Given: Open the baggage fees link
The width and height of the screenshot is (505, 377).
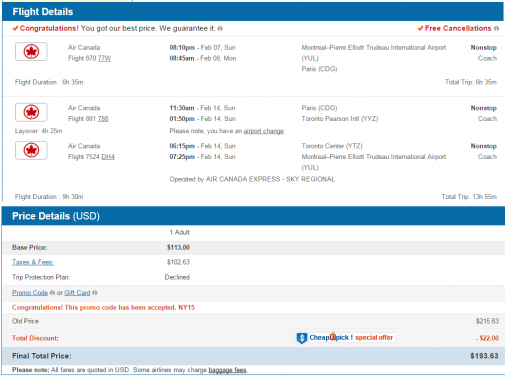Looking at the screenshot, I should point(227,370).
